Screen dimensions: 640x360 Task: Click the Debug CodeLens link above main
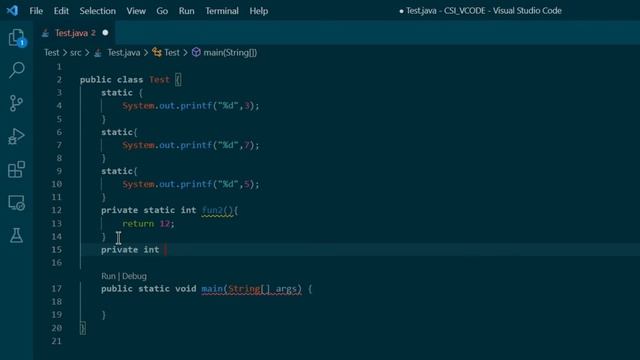point(134,276)
